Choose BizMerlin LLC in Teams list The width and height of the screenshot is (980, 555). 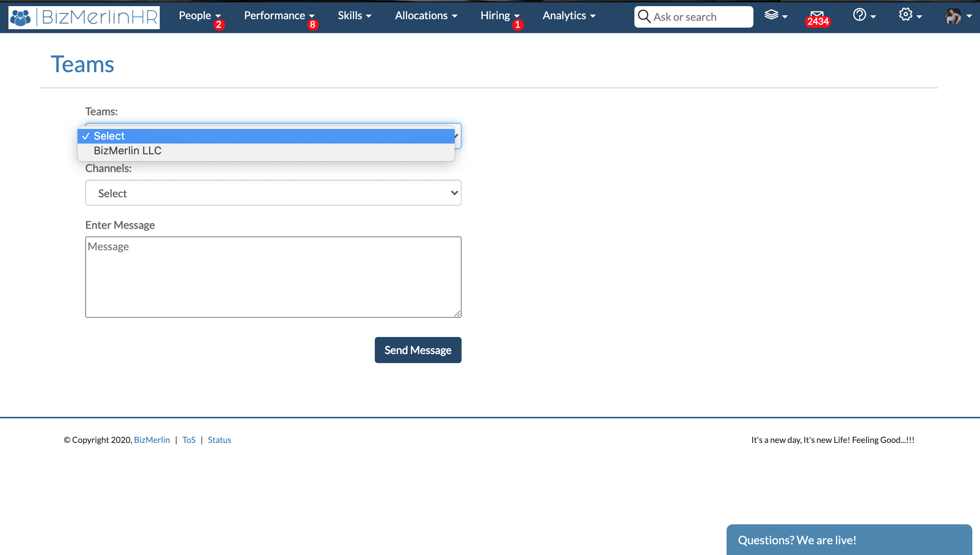coord(266,150)
